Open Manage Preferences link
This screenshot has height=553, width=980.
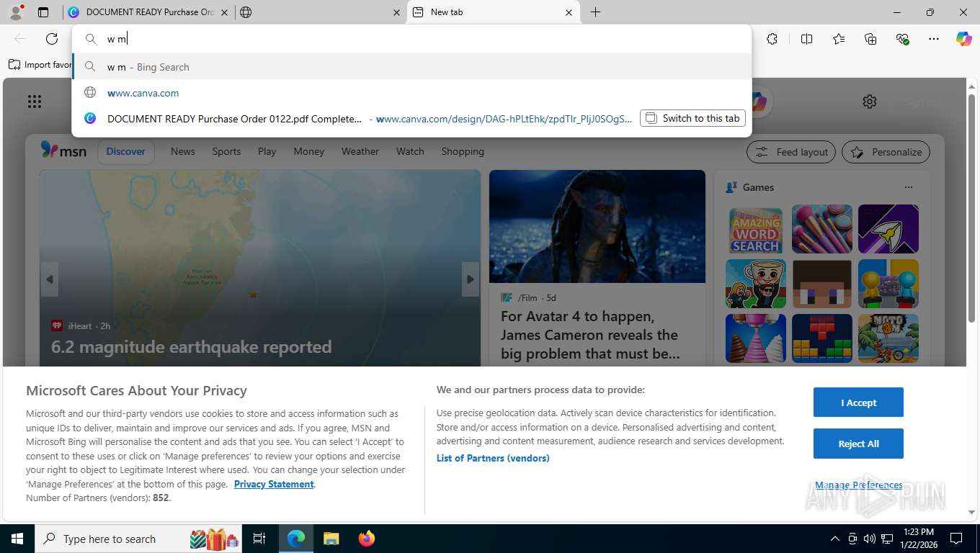858,485
